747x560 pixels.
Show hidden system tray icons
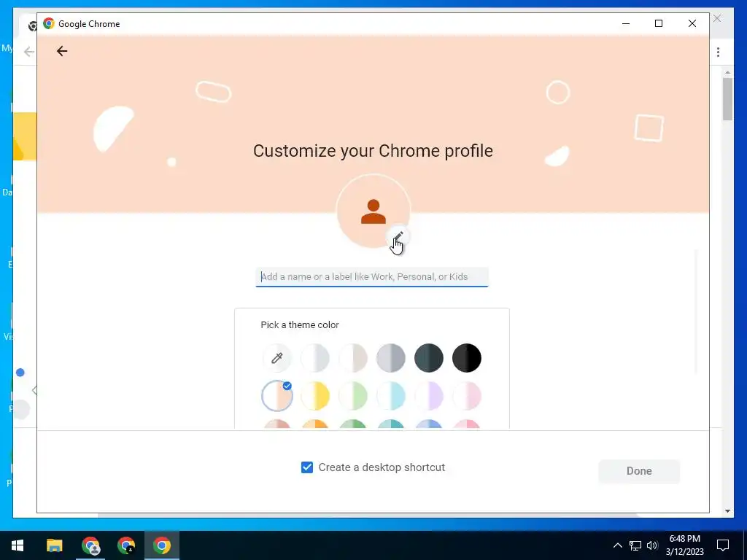click(617, 545)
